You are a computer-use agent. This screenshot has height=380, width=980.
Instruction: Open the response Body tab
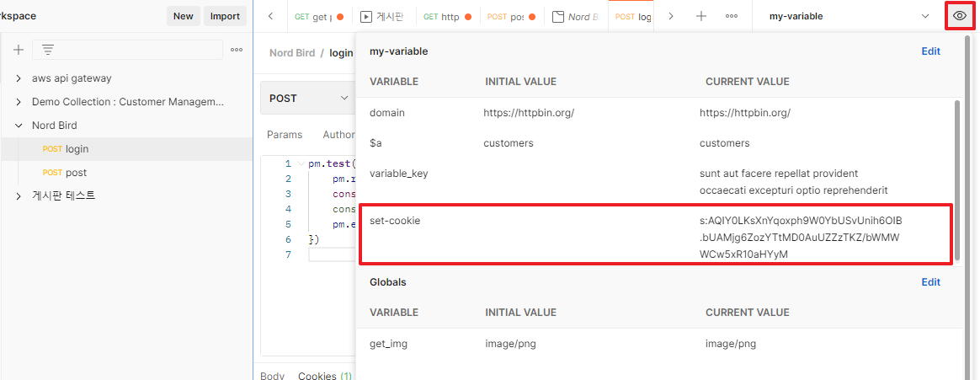point(273,376)
